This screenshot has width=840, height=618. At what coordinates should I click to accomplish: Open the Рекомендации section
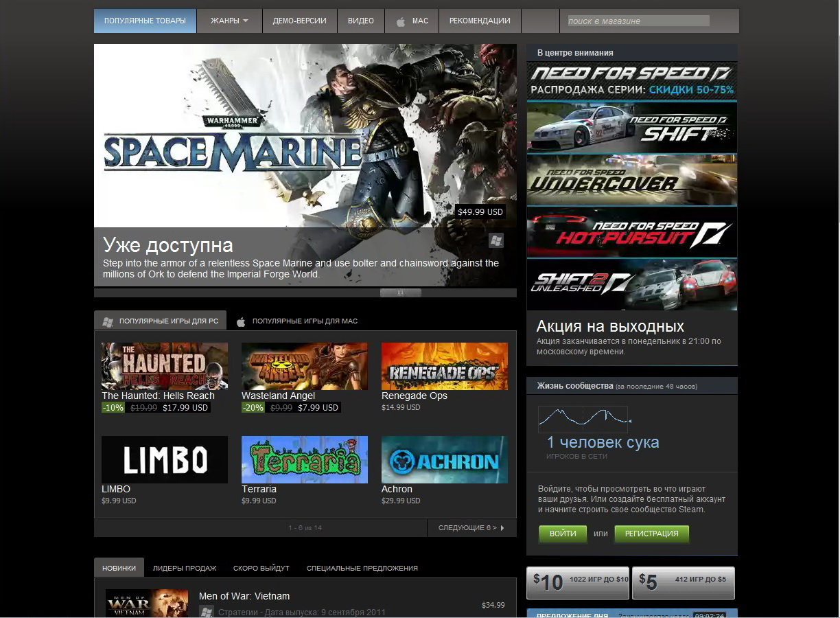(x=480, y=21)
